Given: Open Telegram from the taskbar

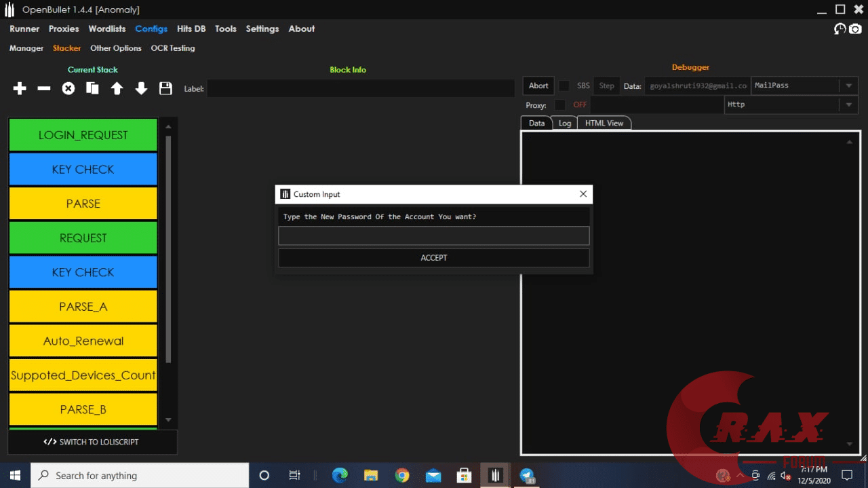Looking at the screenshot, I should (x=527, y=475).
